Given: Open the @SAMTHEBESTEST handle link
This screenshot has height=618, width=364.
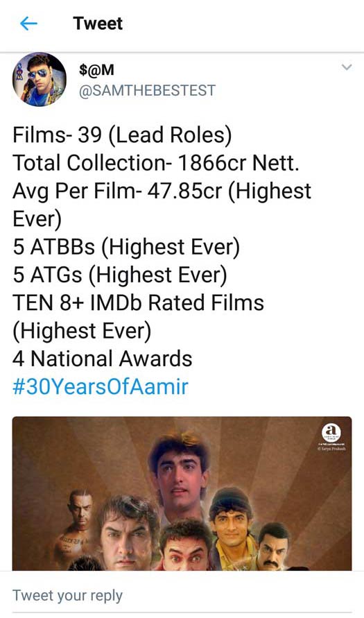Looking at the screenshot, I should (x=147, y=90).
